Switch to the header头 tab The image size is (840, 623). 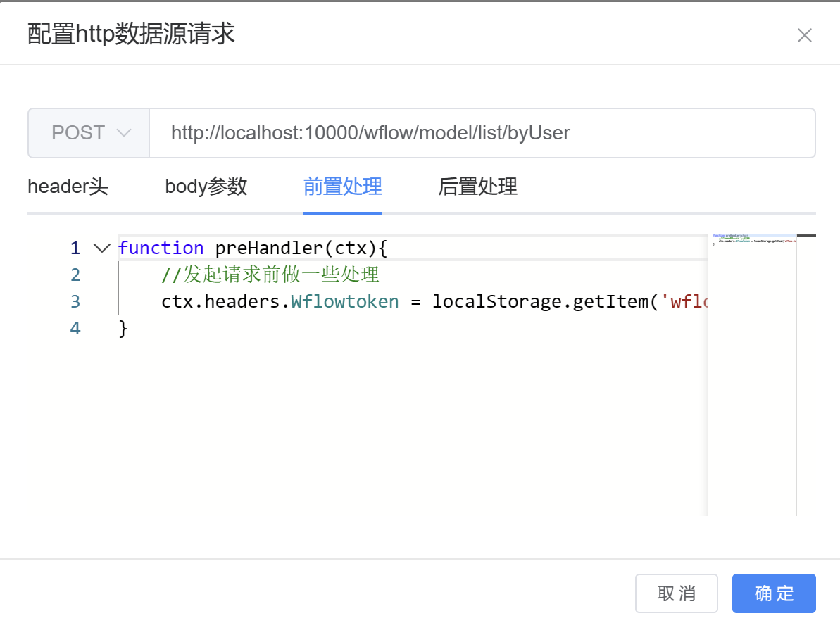pos(68,187)
